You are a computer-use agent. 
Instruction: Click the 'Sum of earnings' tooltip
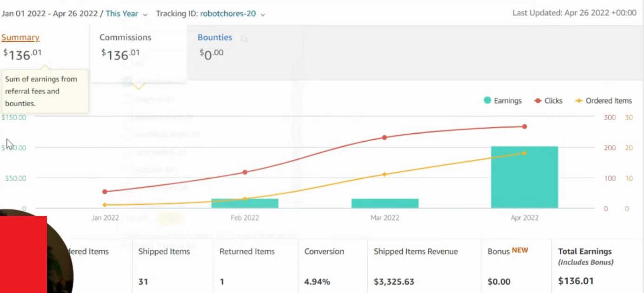45,91
